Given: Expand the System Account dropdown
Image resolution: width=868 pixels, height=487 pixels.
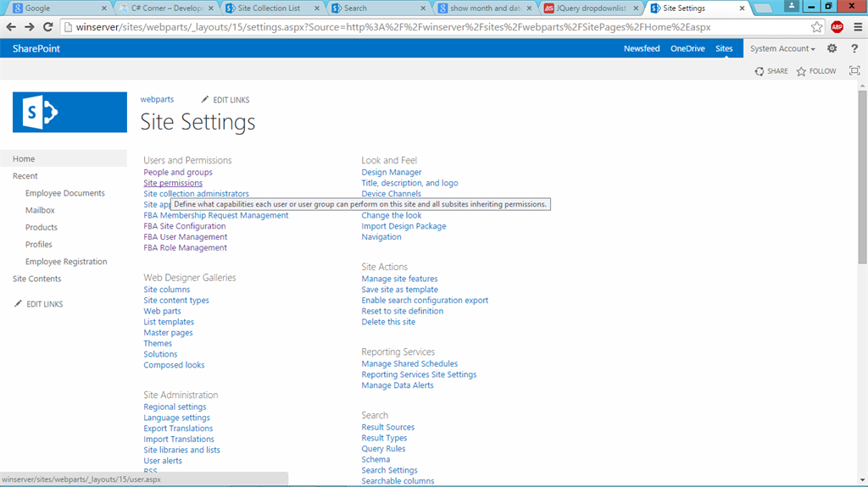Looking at the screenshot, I should pos(782,49).
